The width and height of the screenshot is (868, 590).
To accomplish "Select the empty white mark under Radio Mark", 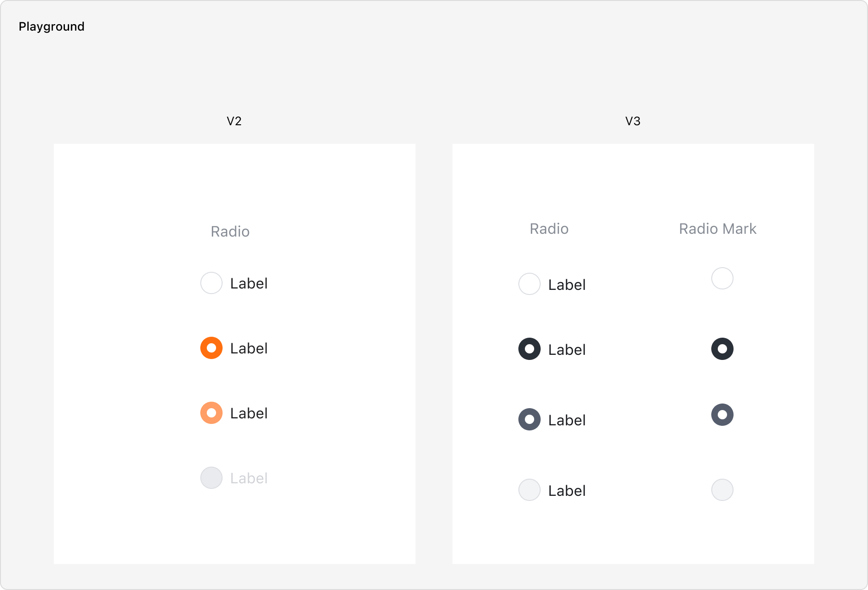I will click(722, 278).
